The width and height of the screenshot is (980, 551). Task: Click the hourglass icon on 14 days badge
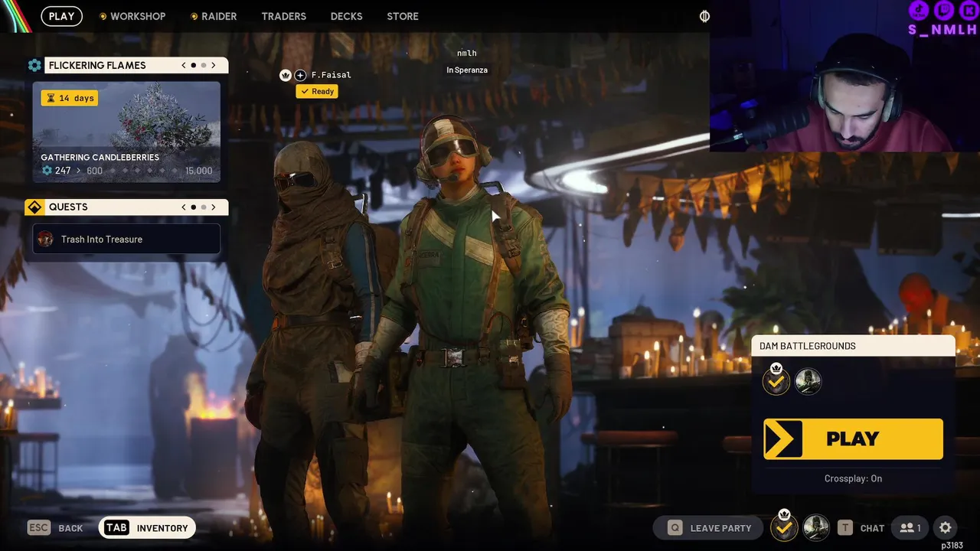point(51,98)
